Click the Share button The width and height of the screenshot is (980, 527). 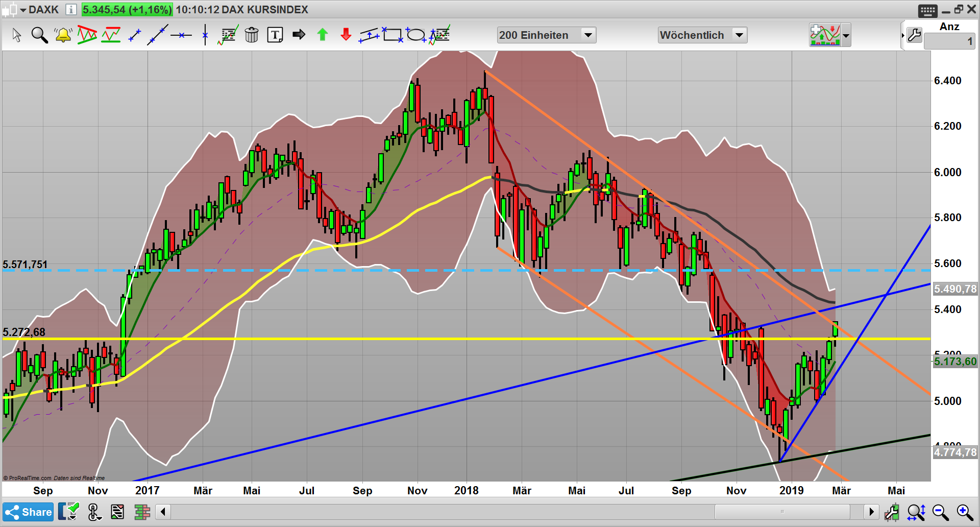(28, 512)
